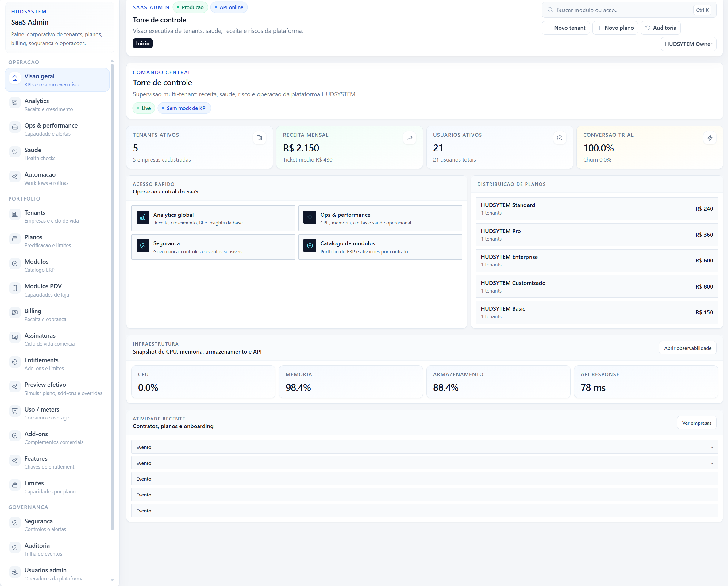Click the Inicio breadcrumb chip

pyautogui.click(x=142, y=43)
